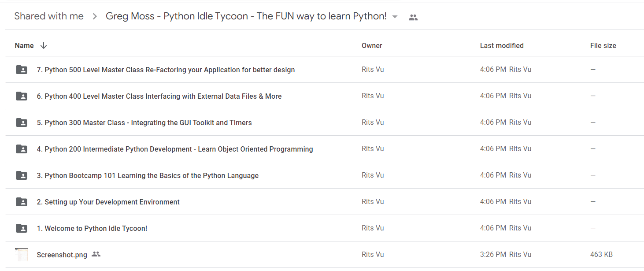Click the 463 KB file size
The width and height of the screenshot is (644, 271).
(601, 254)
